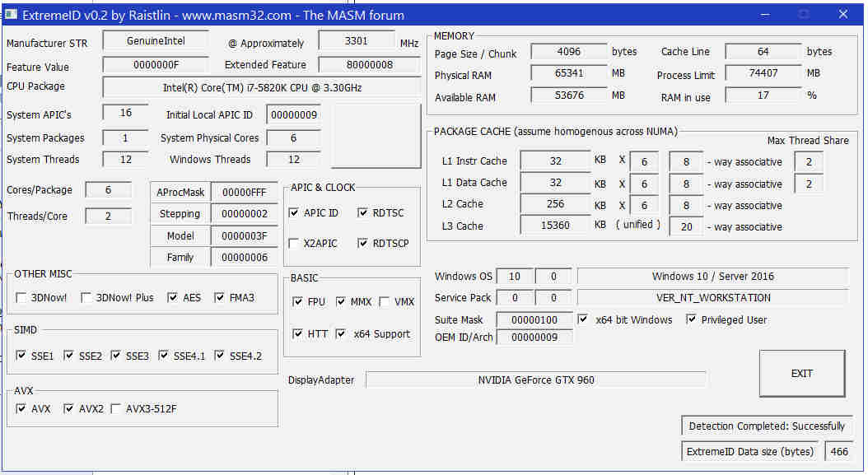
Task: Click the VER_NT_WORKSTATION field
Action: [x=712, y=297]
